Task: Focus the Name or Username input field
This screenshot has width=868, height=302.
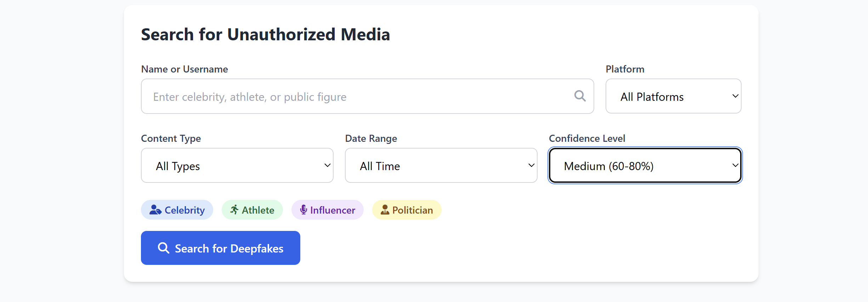Action: pyautogui.click(x=358, y=96)
